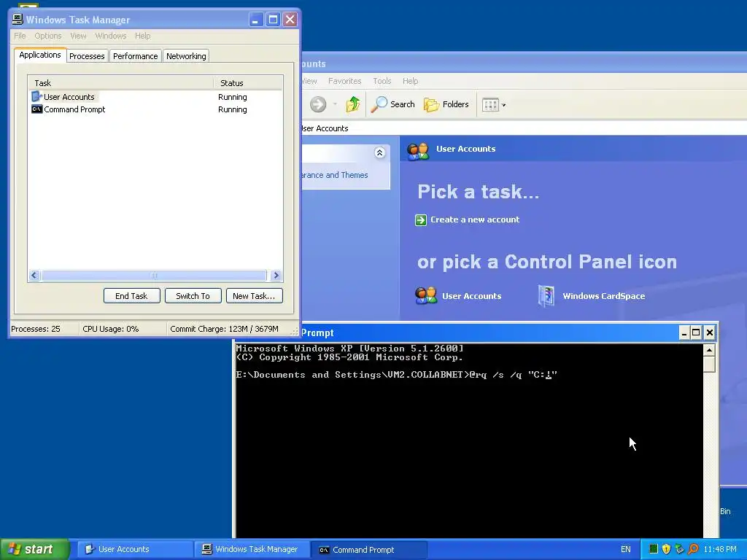Click the Switch To button
Viewport: 747px width, 560px height.
(x=193, y=296)
